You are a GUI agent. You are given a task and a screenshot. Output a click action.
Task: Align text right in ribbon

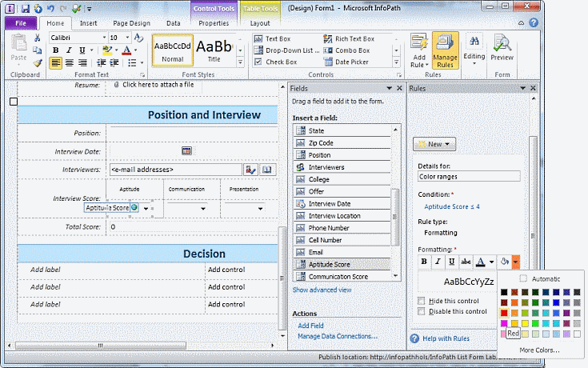[82, 62]
